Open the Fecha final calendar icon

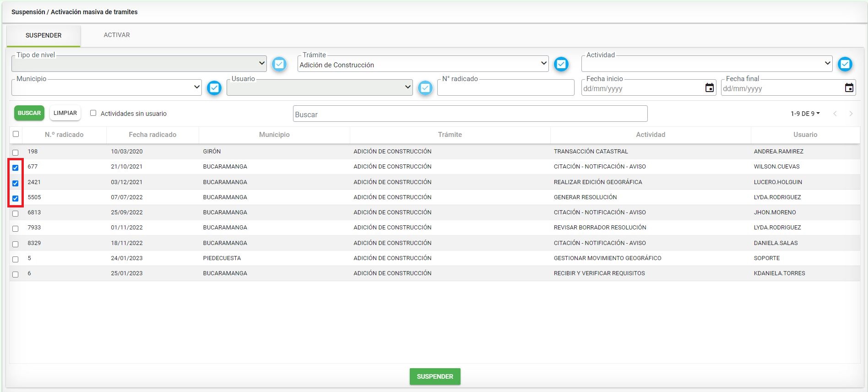(x=849, y=88)
